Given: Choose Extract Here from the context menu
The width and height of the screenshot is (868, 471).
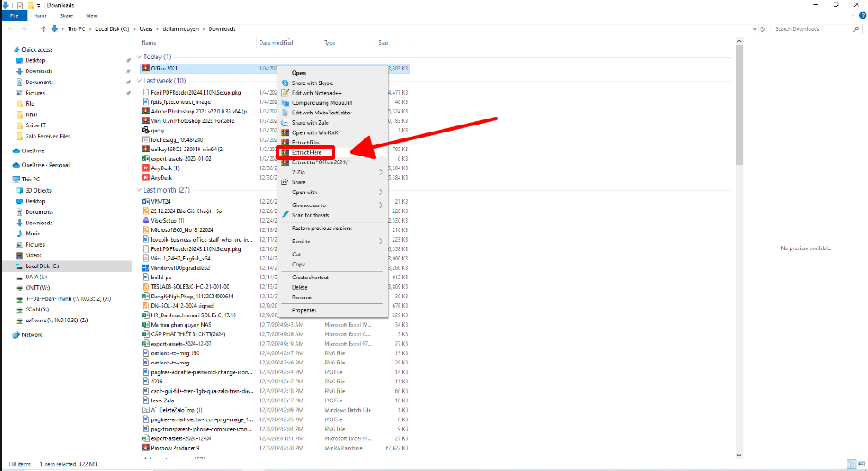Looking at the screenshot, I should (x=307, y=152).
